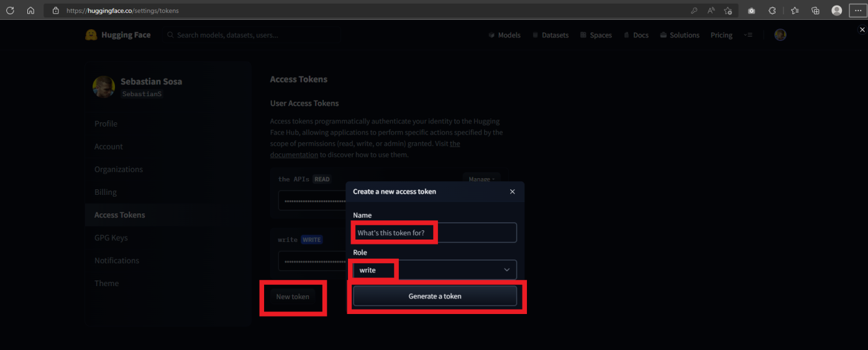This screenshot has width=868, height=350.
Task: Open Billing settings
Action: [106, 192]
